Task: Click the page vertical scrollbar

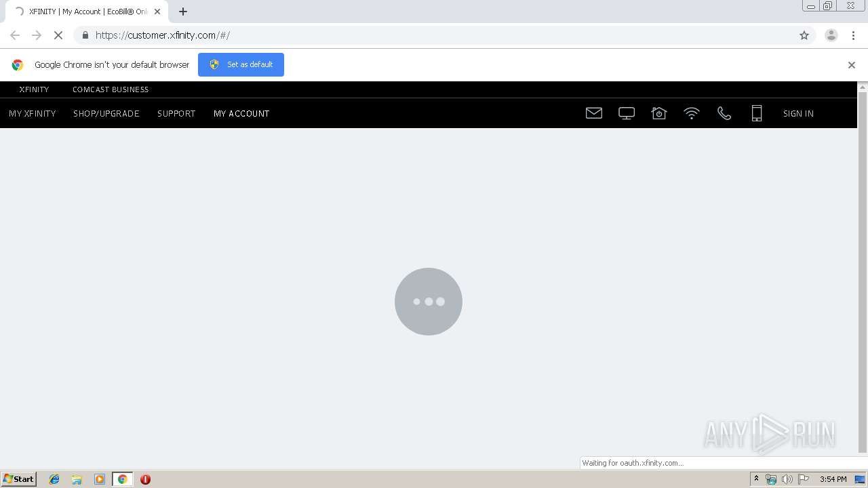Action: coord(863,271)
